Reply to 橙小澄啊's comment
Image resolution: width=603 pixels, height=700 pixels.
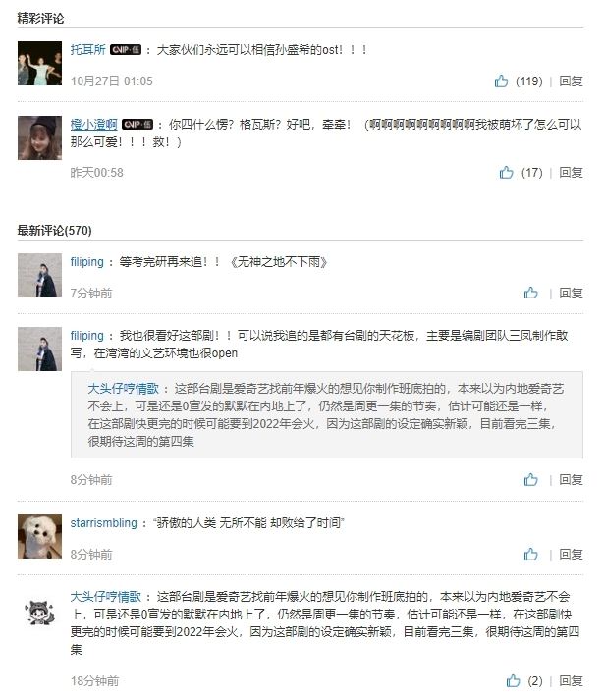click(571, 173)
